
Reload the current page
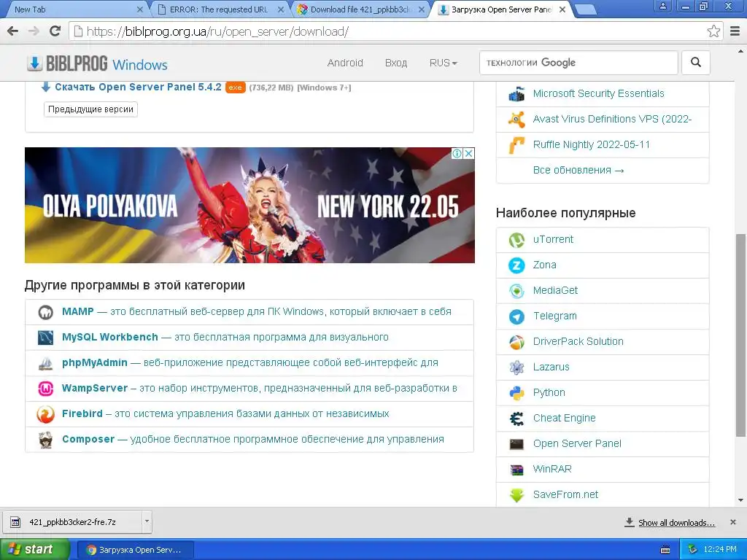click(x=55, y=31)
